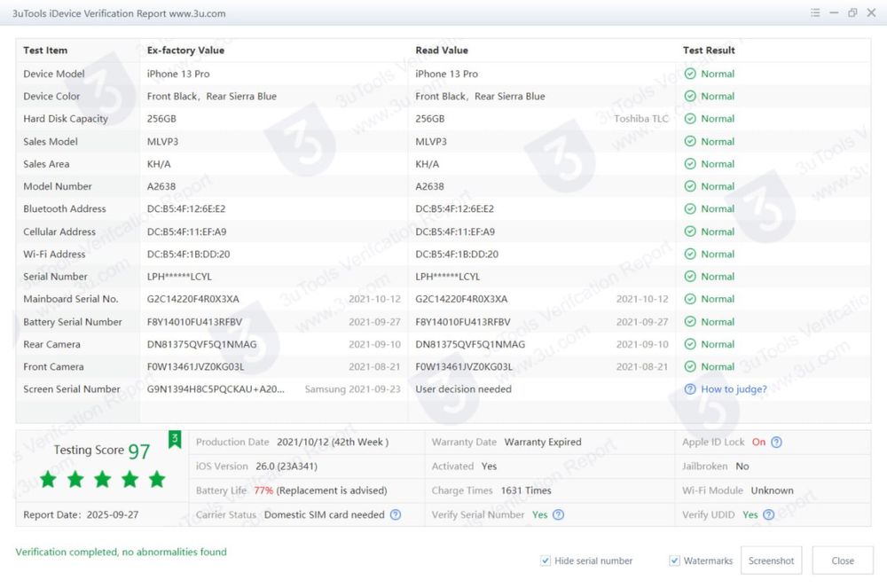The width and height of the screenshot is (887, 588).
Task: Click the Normal check icon for Front Camera
Action: (x=690, y=366)
